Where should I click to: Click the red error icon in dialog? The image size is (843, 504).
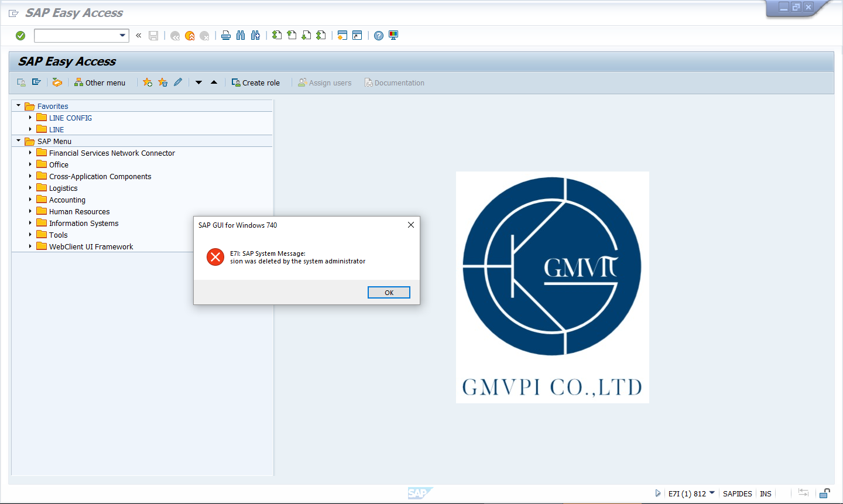point(215,257)
